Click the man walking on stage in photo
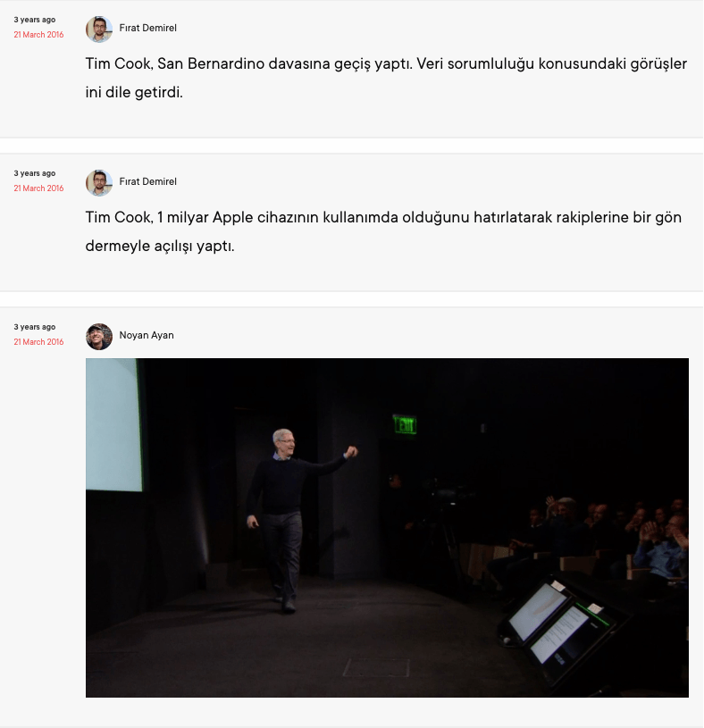704x728 pixels. (292, 518)
